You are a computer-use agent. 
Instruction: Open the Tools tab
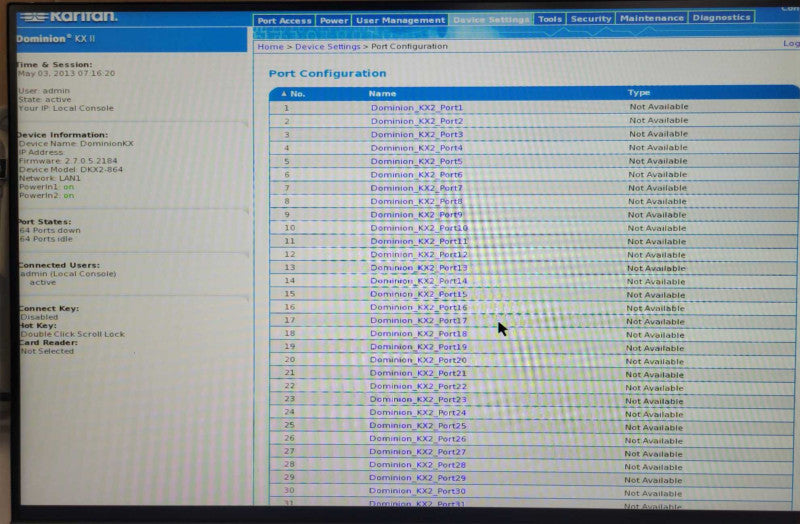tap(549, 19)
